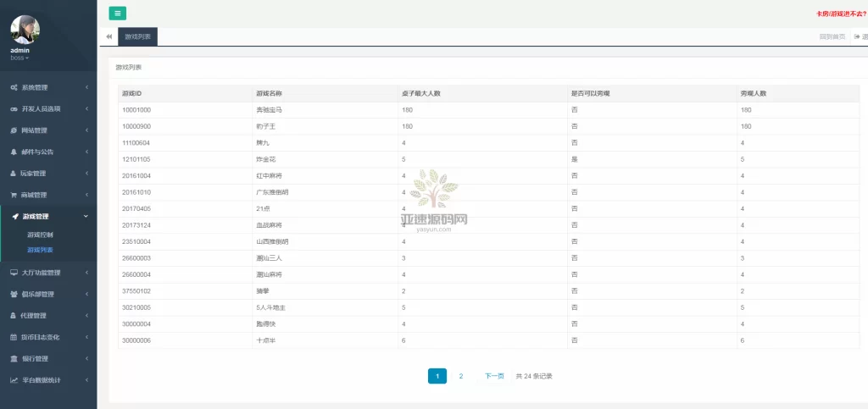This screenshot has width=868, height=409.
Task: Click game name 跑得快
Action: tap(265, 323)
